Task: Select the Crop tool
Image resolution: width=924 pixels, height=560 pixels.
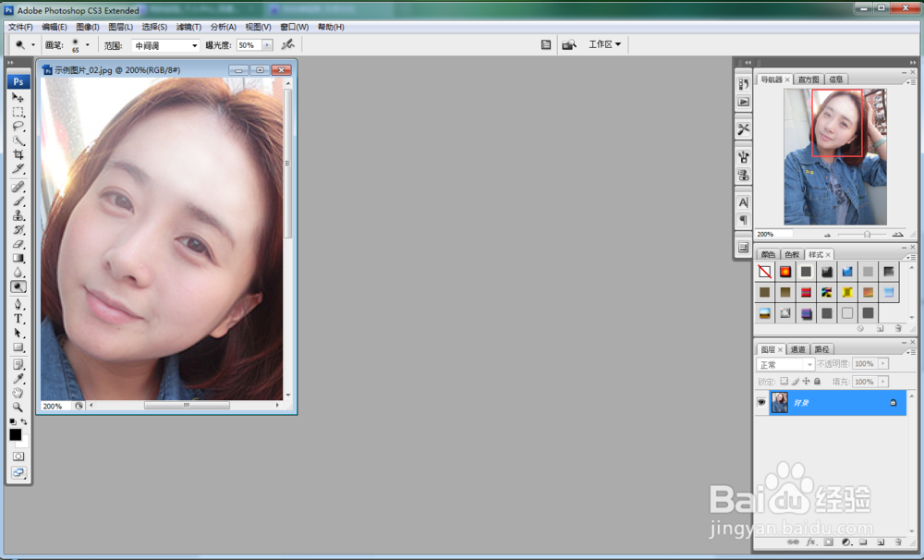Action: (x=18, y=154)
